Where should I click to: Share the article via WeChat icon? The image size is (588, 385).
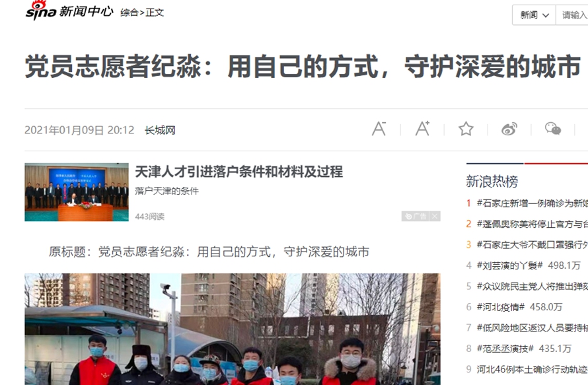[553, 129]
